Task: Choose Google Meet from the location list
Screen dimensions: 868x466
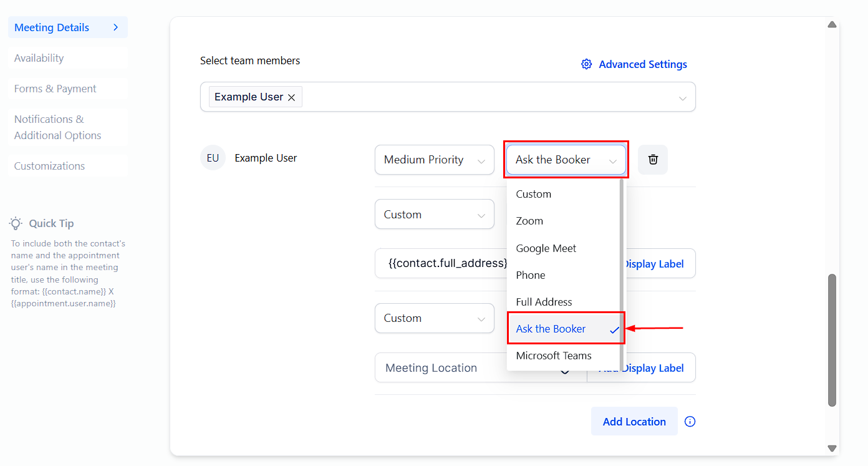Action: [x=546, y=248]
